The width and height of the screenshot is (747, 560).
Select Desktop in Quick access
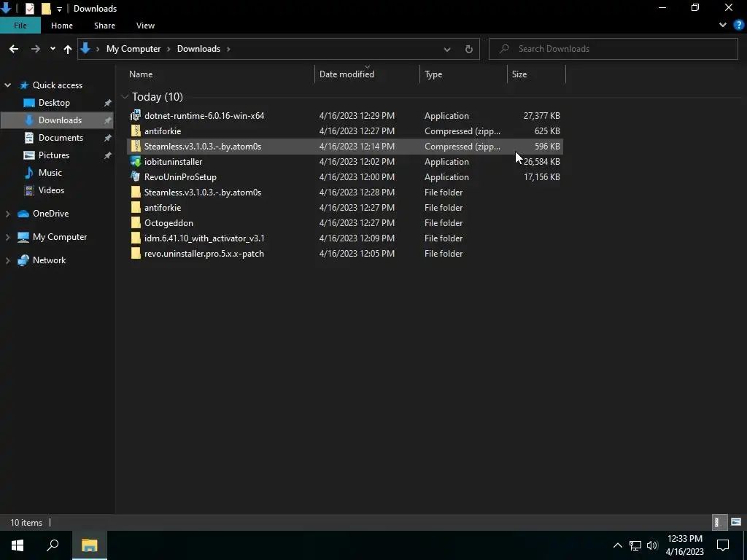click(54, 102)
